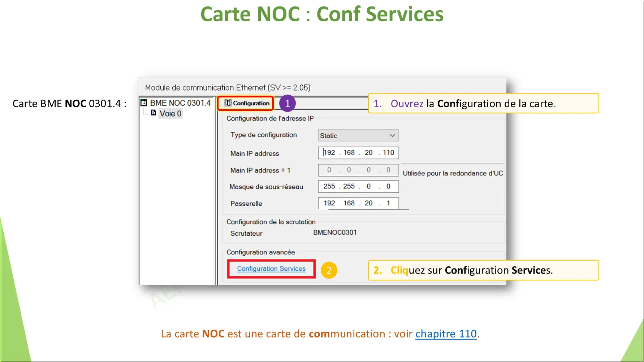Click the yellow step 2 circle

tap(329, 270)
